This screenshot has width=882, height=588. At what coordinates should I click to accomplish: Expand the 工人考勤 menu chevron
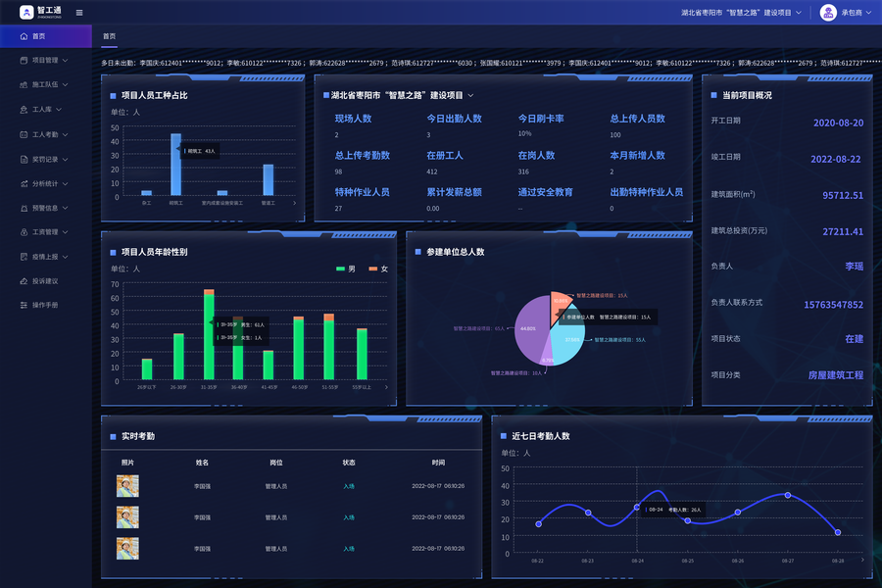tap(66, 134)
